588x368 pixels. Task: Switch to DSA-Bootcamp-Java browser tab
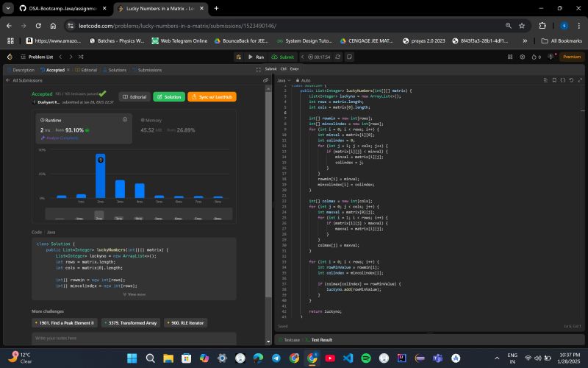[x=62, y=8]
